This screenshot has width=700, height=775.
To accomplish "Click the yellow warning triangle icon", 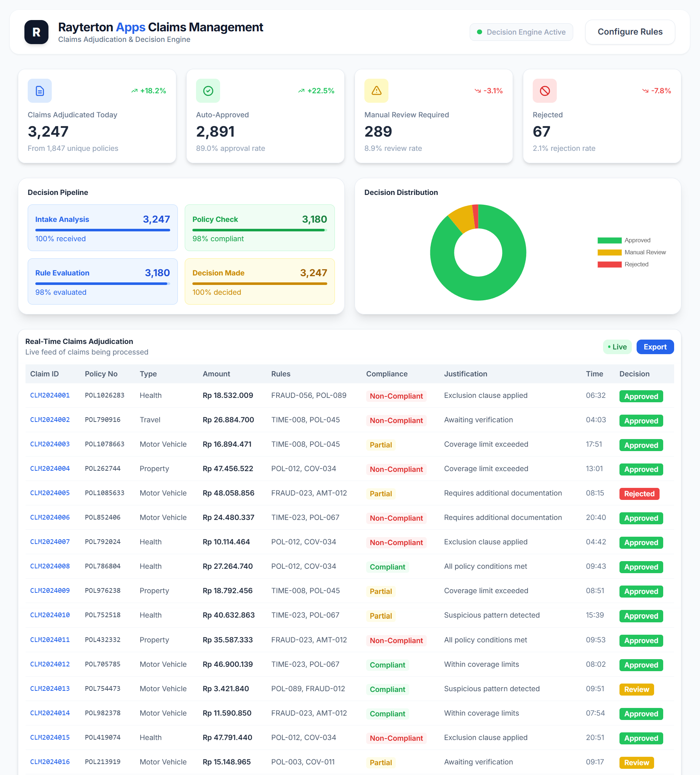I will click(x=376, y=91).
